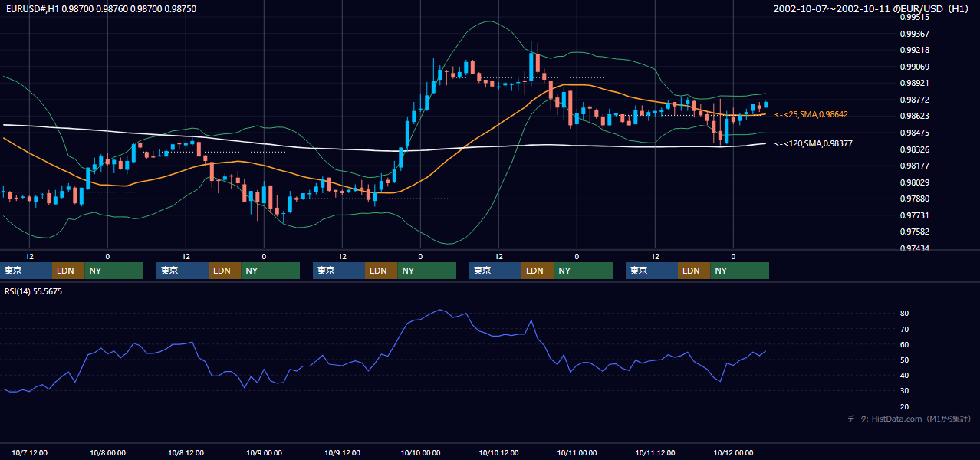Click price axis value 0.98177
The width and height of the screenshot is (980, 460).
pyautogui.click(x=915, y=166)
